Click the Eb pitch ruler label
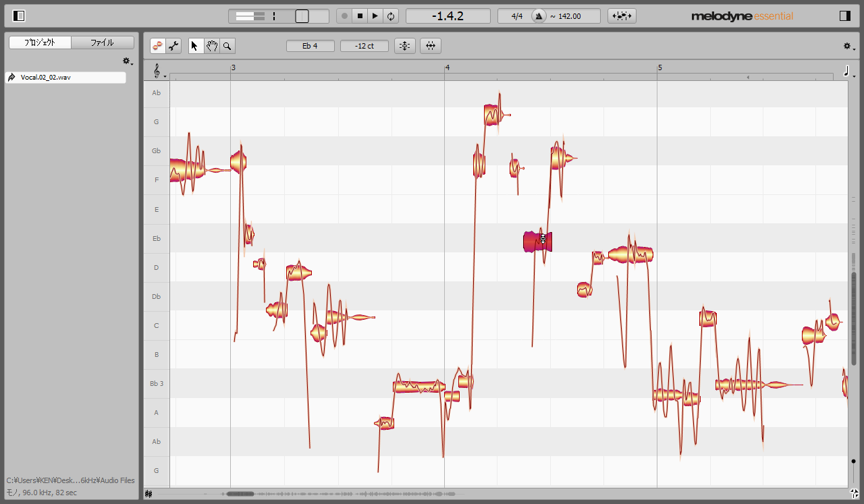This screenshot has width=864, height=504. [157, 238]
